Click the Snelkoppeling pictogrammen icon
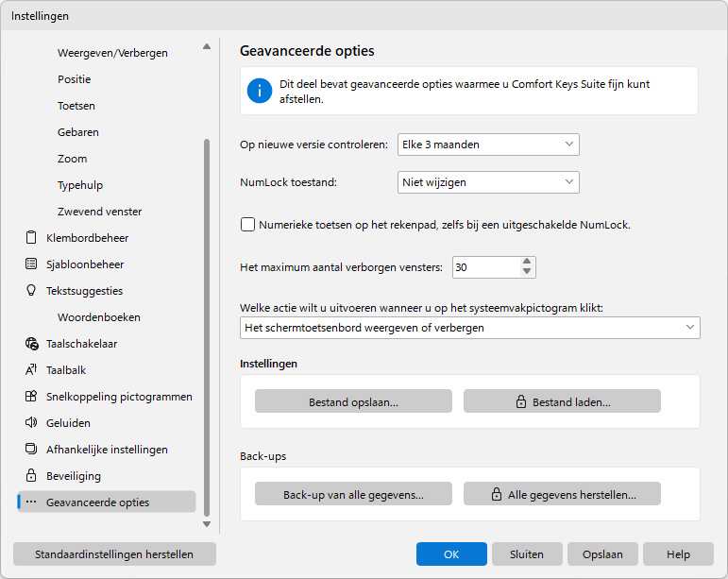 31,396
